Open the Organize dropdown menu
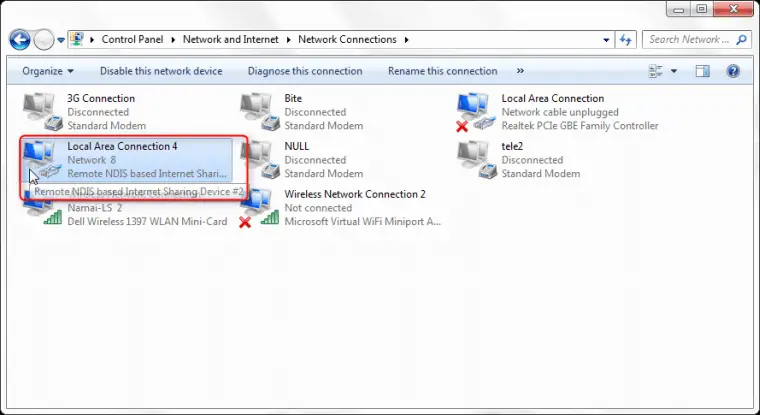Image resolution: width=760 pixels, height=415 pixels. tap(48, 71)
